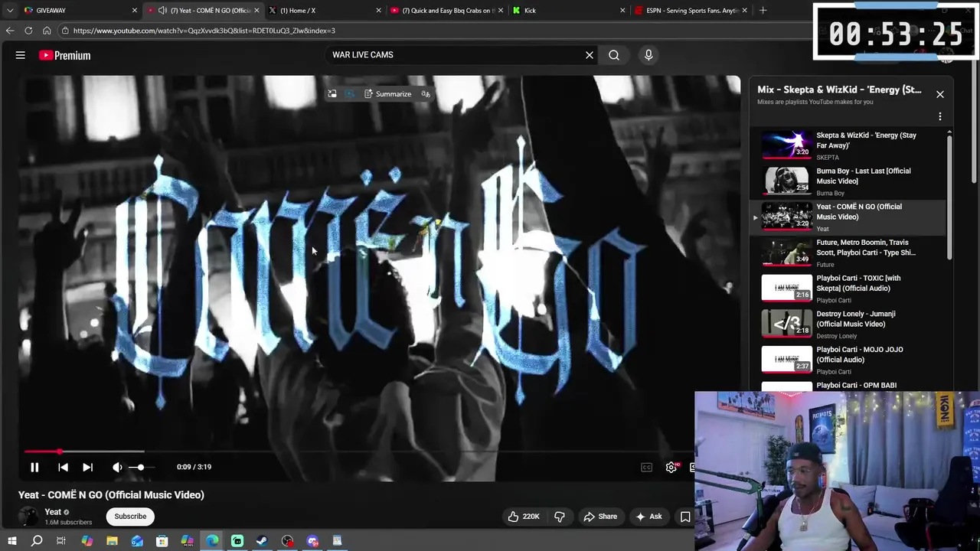Play Destroy Lonely - Jumanji playlist item
980x551 pixels.
pos(848,324)
